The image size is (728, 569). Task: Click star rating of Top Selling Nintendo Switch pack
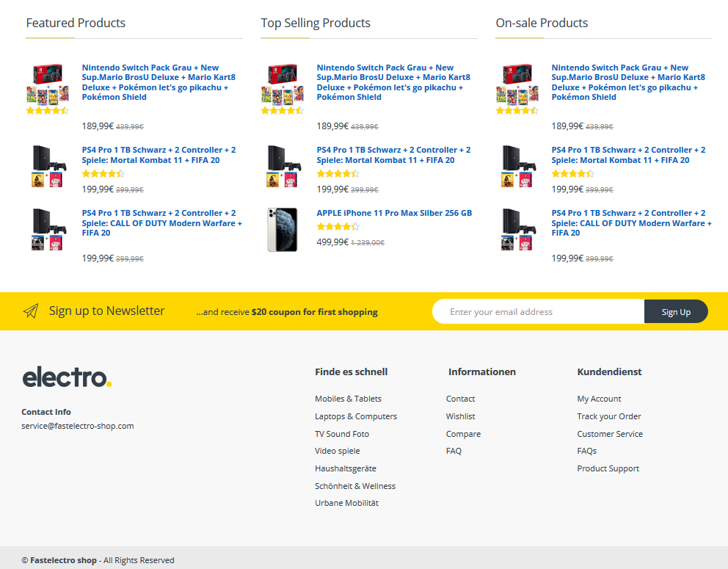click(283, 111)
